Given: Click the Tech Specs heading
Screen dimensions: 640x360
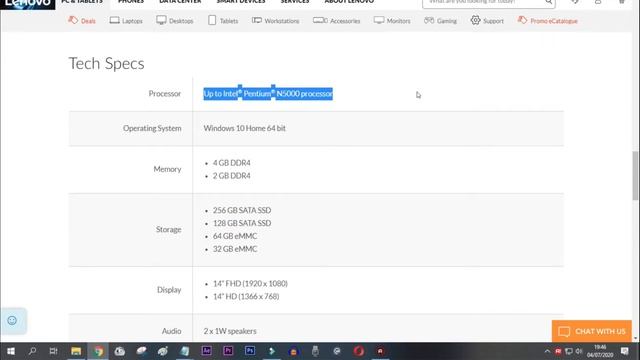Looking at the screenshot, I should click(x=107, y=63).
